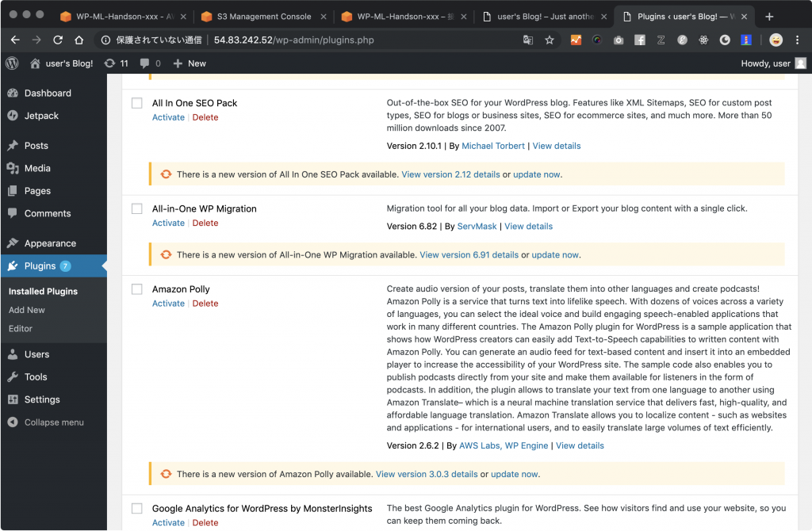Switch to user's Blog! – Just another tab
The width and height of the screenshot is (812, 531).
click(x=545, y=17)
